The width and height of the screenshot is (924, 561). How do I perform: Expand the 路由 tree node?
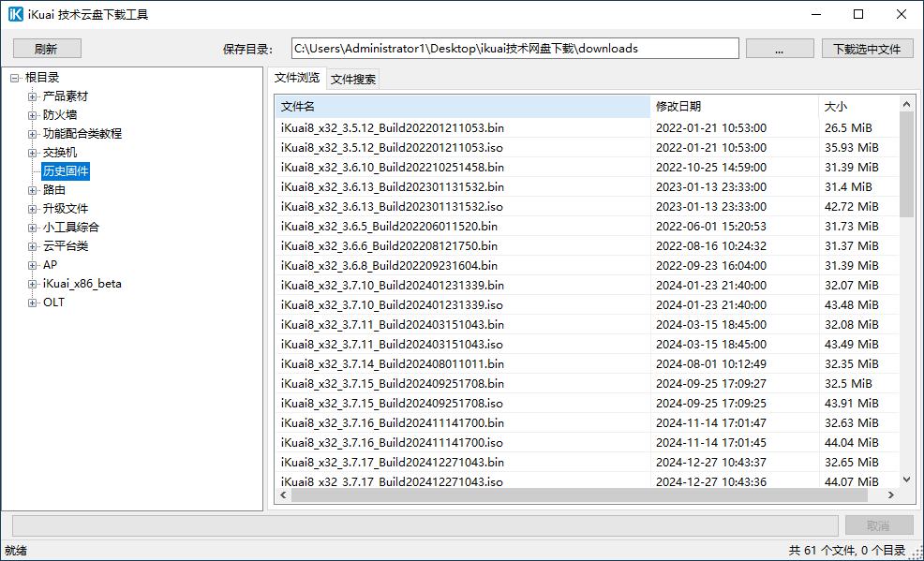coord(33,190)
